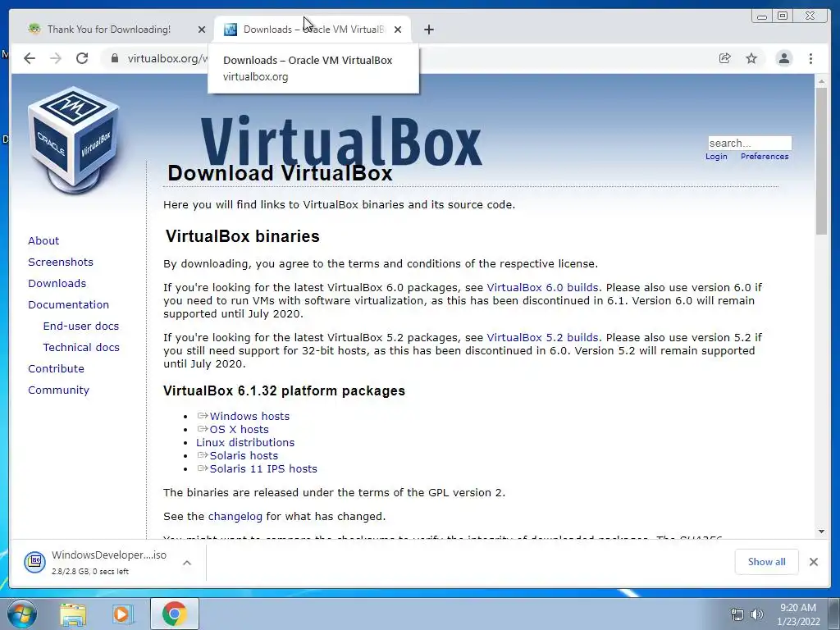Click the browser forward arrow

pyautogui.click(x=56, y=58)
